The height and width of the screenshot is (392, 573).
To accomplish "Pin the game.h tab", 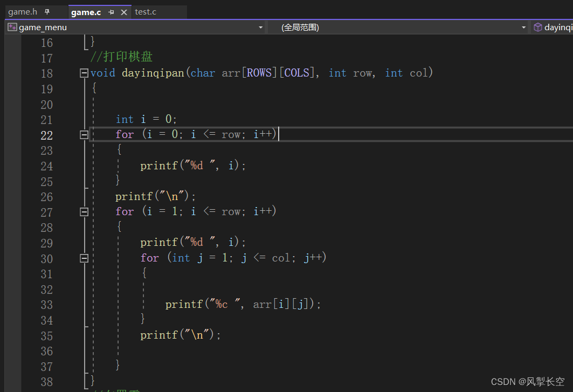I will (47, 12).
